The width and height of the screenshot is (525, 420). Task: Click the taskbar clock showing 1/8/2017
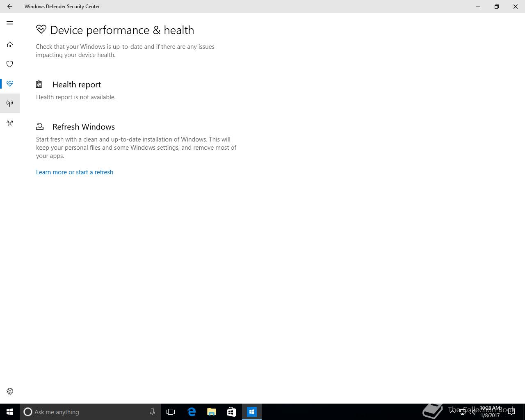coord(490,412)
